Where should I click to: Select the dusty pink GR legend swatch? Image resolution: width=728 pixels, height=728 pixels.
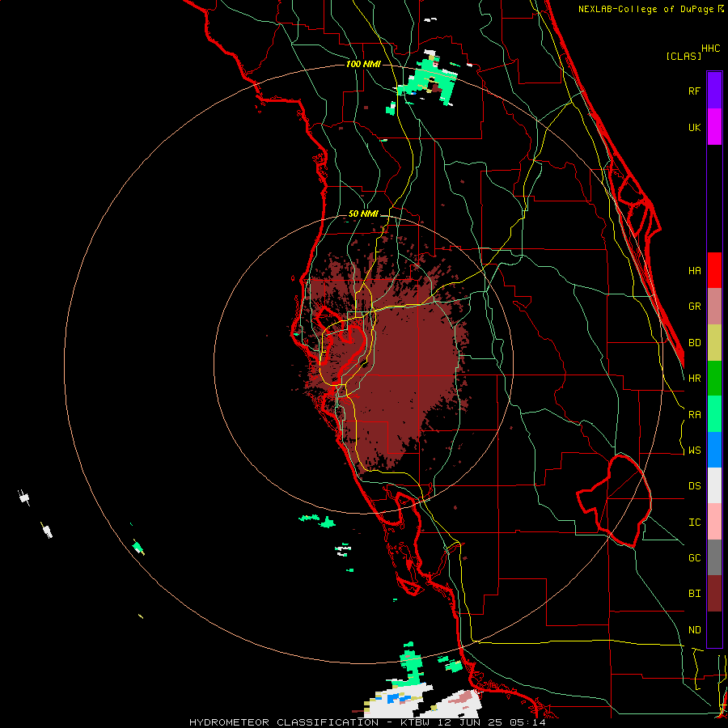coord(714,307)
